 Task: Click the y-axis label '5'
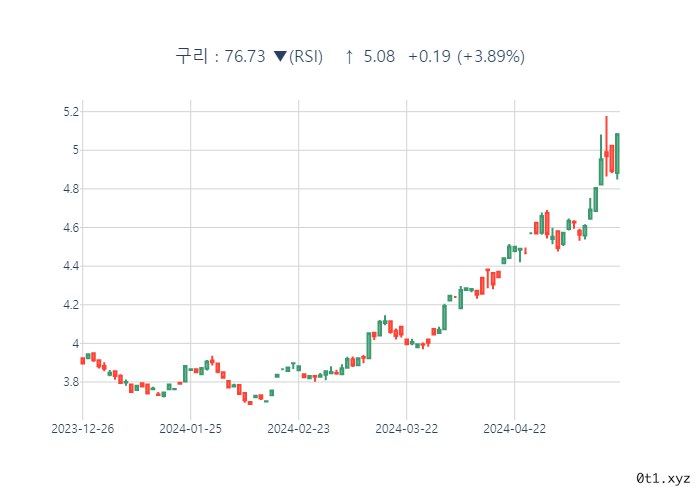[x=75, y=150]
